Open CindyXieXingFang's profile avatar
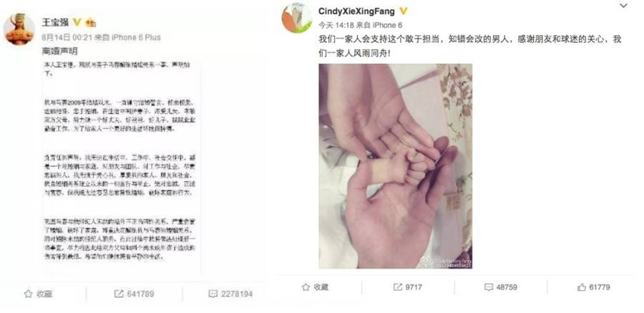The width and height of the screenshot is (644, 313). pyautogui.click(x=297, y=18)
